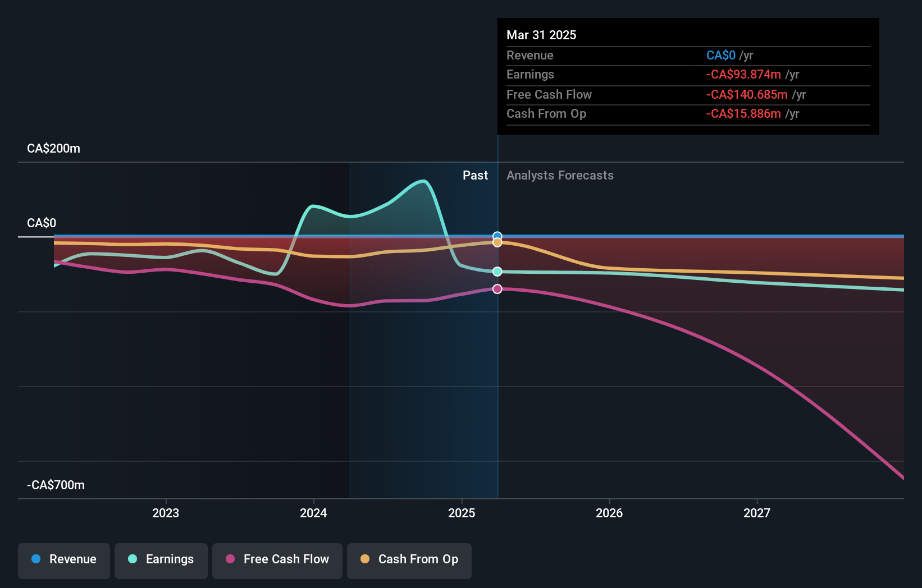Select the blue Revenue marker on the timeline
This screenshot has height=588, width=922.
[x=497, y=236]
